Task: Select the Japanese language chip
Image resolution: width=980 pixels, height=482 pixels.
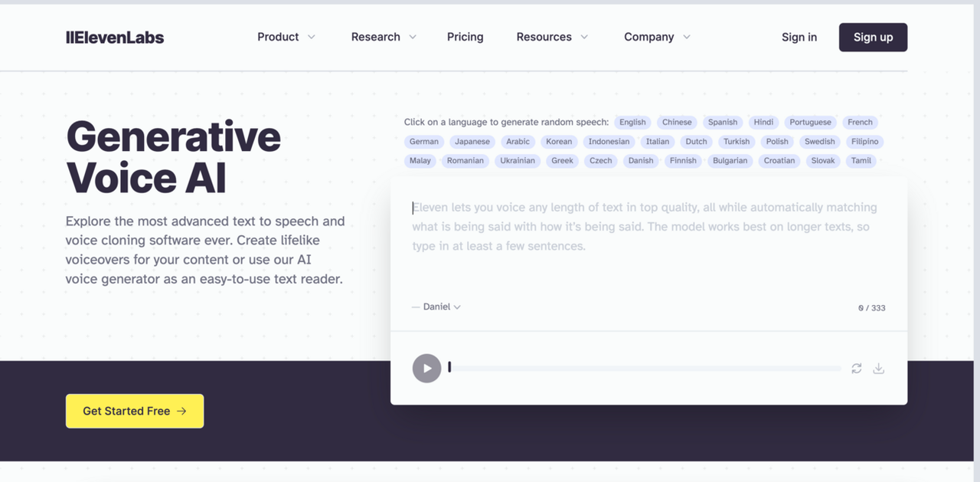Action: pyautogui.click(x=472, y=141)
